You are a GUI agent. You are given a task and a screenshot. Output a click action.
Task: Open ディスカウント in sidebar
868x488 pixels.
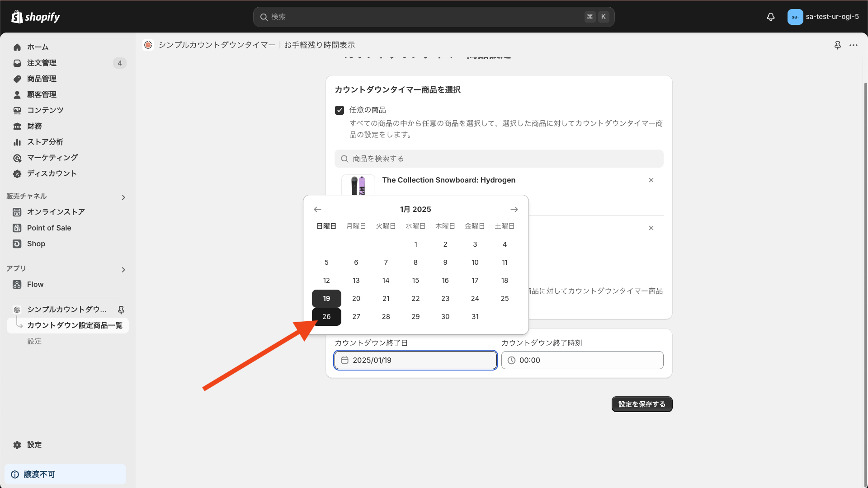coord(52,174)
